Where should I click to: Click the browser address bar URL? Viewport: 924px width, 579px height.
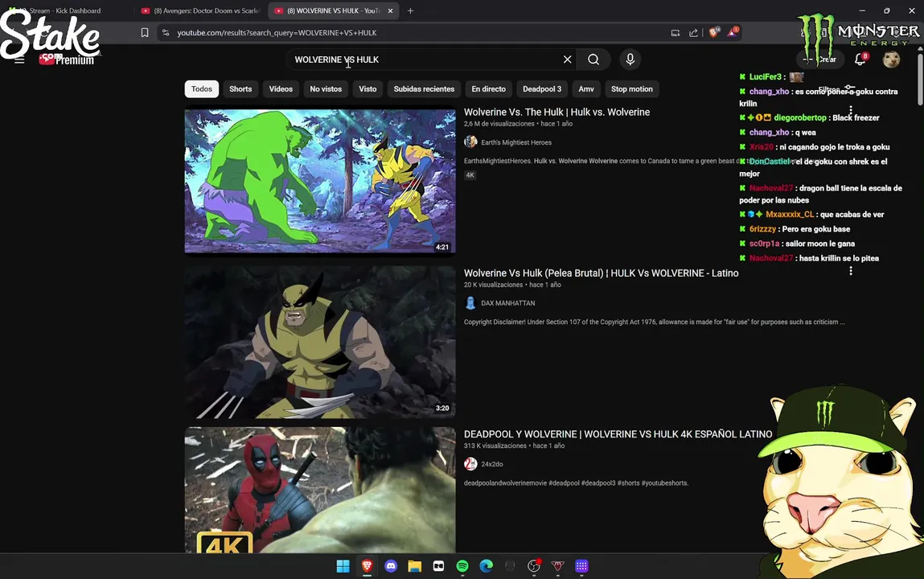(x=277, y=33)
